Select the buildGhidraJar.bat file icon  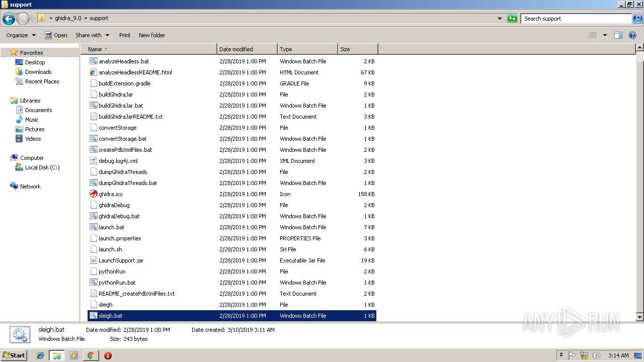93,106
